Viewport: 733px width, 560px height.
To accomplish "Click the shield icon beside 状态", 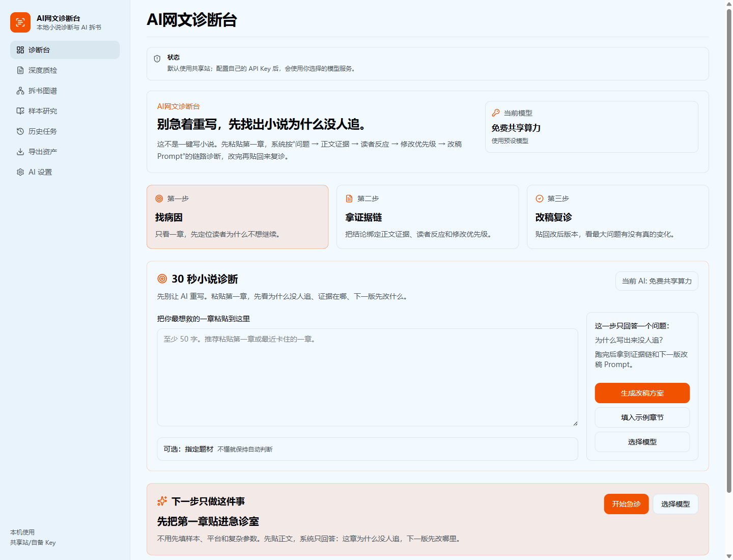I will [x=157, y=59].
